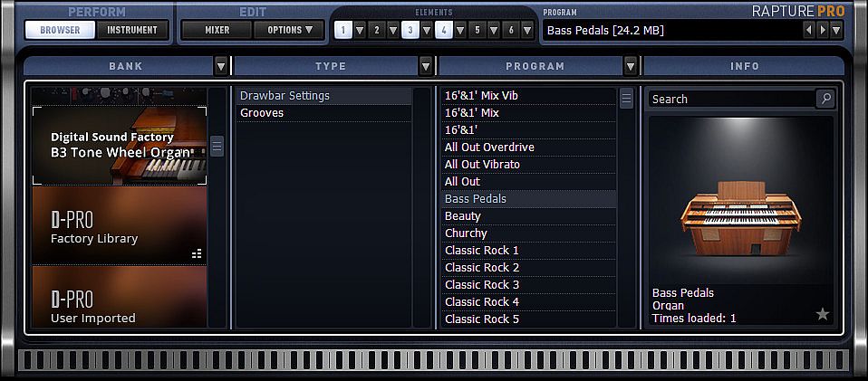This screenshot has height=381, width=868.
Task: Open element 4 dropdown arrow
Action: [460, 30]
